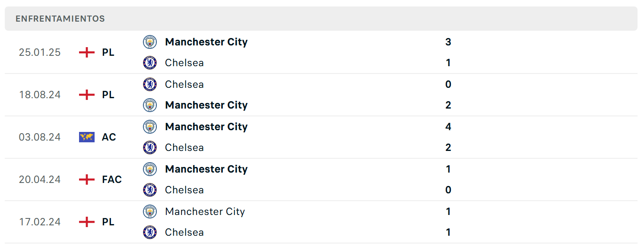Click Manchester City score 4 in AC match
The width and height of the screenshot is (644, 250).
point(448,127)
